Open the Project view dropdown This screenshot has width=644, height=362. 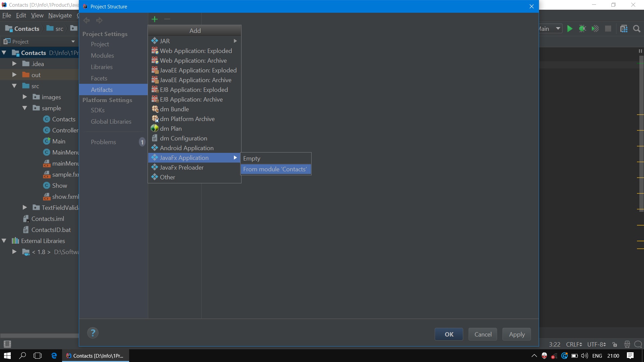(73, 42)
